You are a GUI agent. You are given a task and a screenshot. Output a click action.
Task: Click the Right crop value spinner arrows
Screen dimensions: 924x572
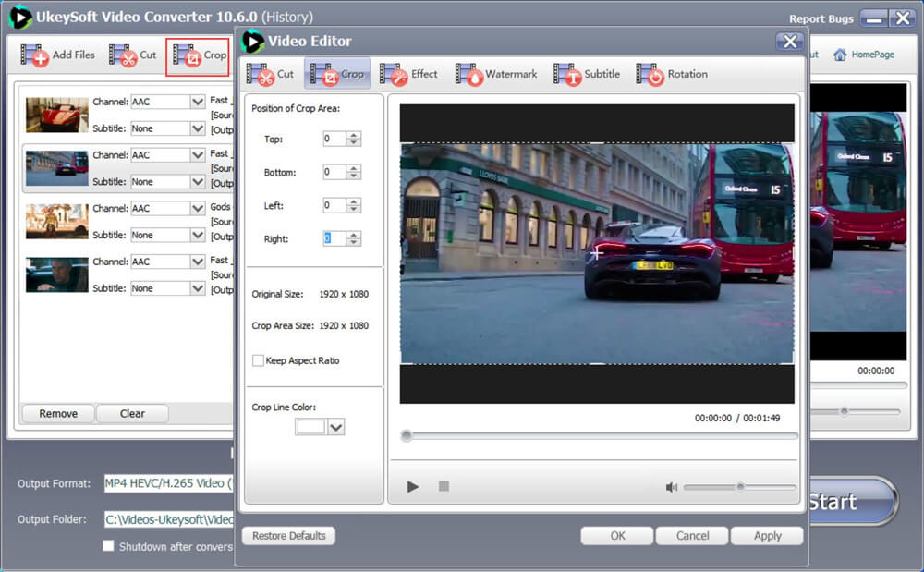point(354,238)
